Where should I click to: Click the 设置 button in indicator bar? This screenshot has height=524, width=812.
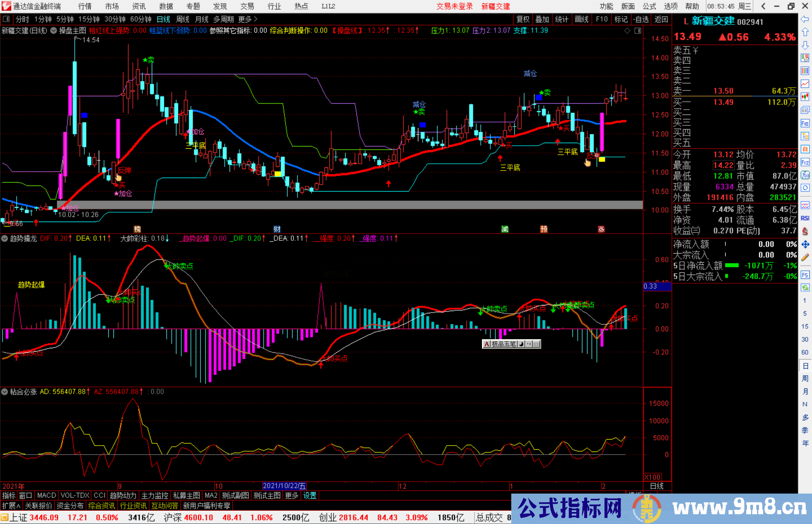point(310,495)
